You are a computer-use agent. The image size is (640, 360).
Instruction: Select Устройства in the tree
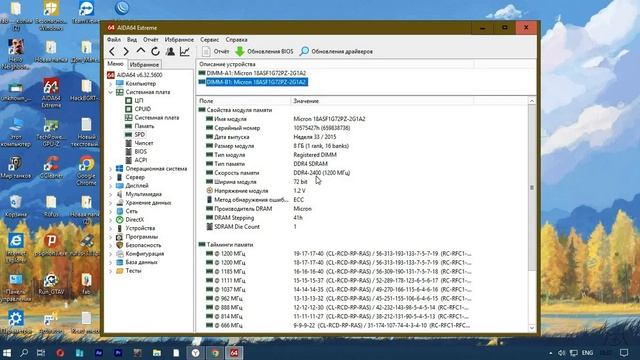(x=136, y=228)
